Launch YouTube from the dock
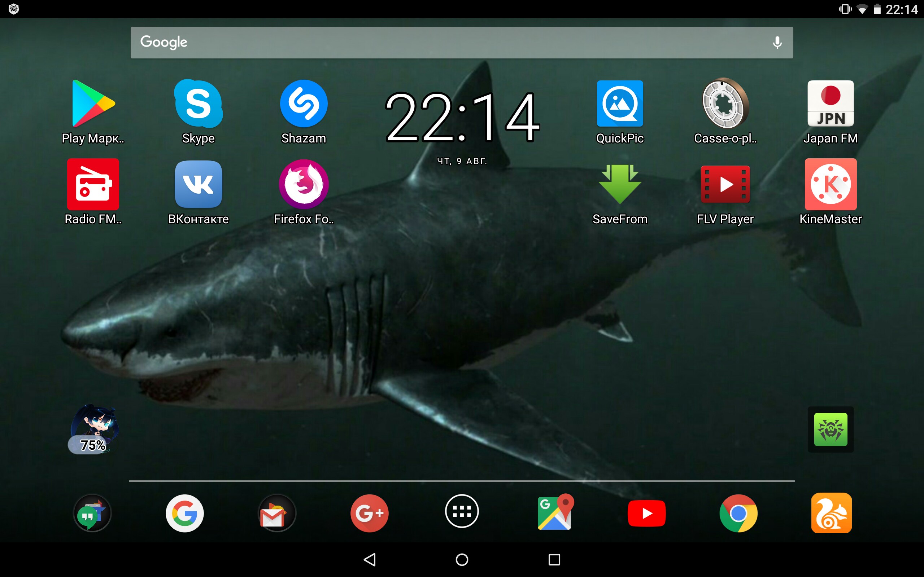 pos(646,513)
